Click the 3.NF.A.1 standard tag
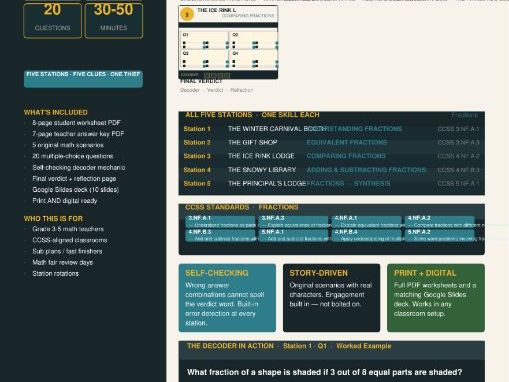The height and width of the screenshot is (382, 509). pyautogui.click(x=220, y=222)
